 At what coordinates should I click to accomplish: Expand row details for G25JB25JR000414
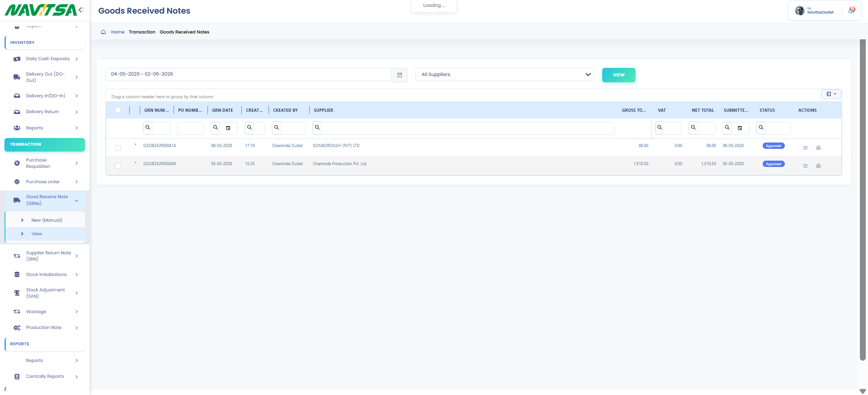(135, 145)
